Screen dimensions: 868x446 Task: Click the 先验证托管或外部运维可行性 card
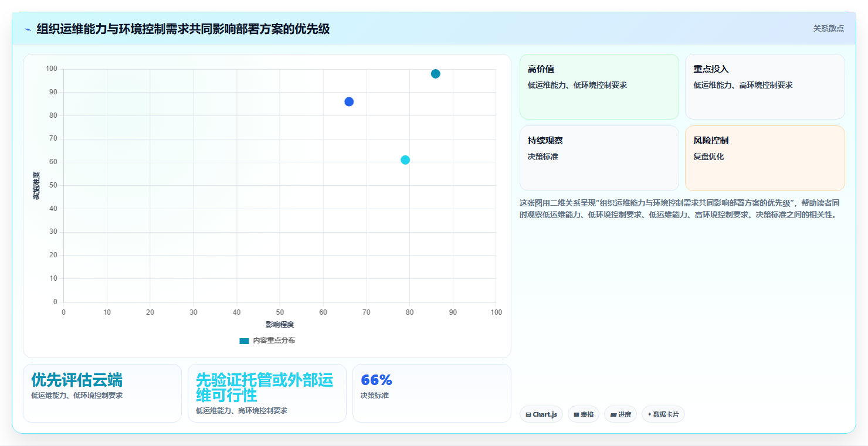267,393
